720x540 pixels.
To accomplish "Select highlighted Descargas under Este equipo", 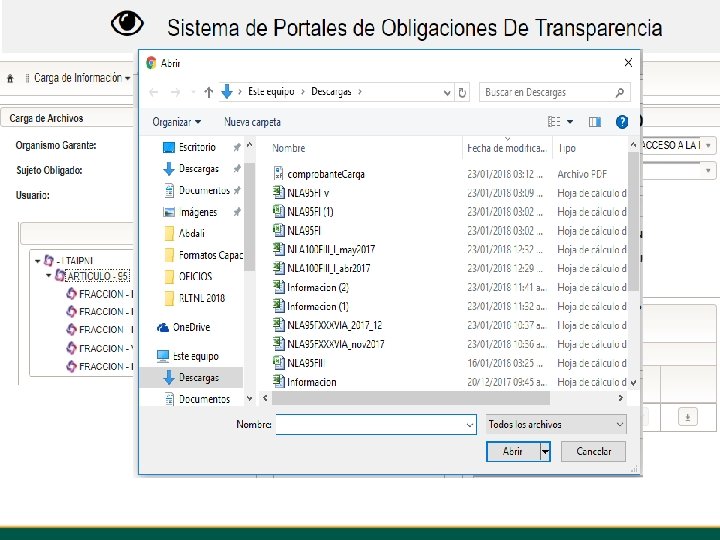I will (x=198, y=377).
